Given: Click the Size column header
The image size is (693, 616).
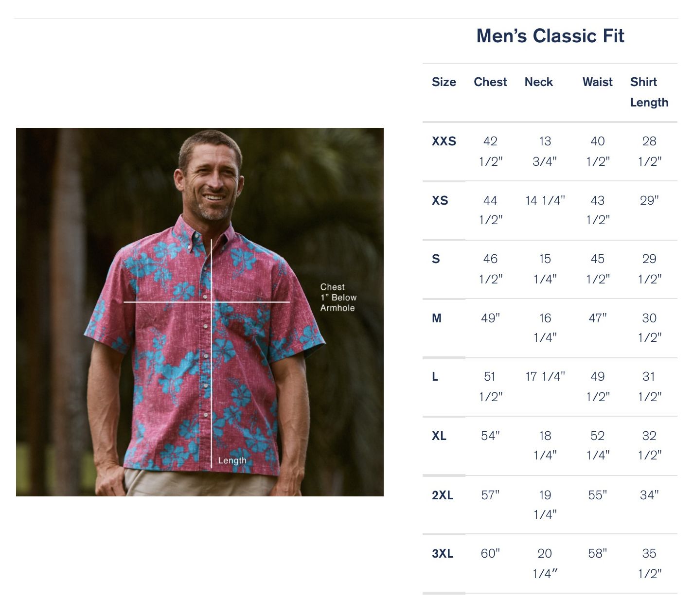Looking at the screenshot, I should [444, 82].
